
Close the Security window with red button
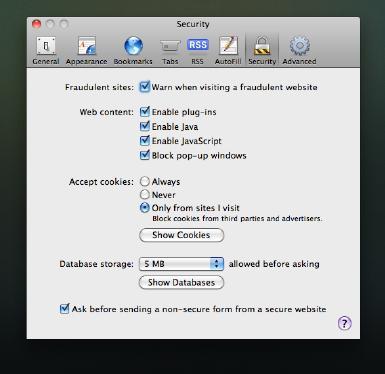coord(36,24)
